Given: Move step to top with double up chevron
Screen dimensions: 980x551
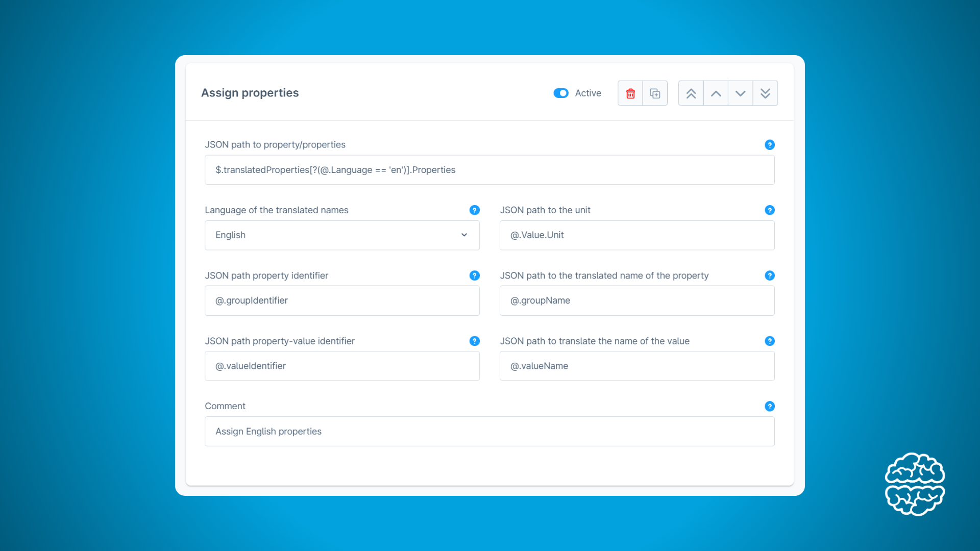Looking at the screenshot, I should click(x=691, y=93).
